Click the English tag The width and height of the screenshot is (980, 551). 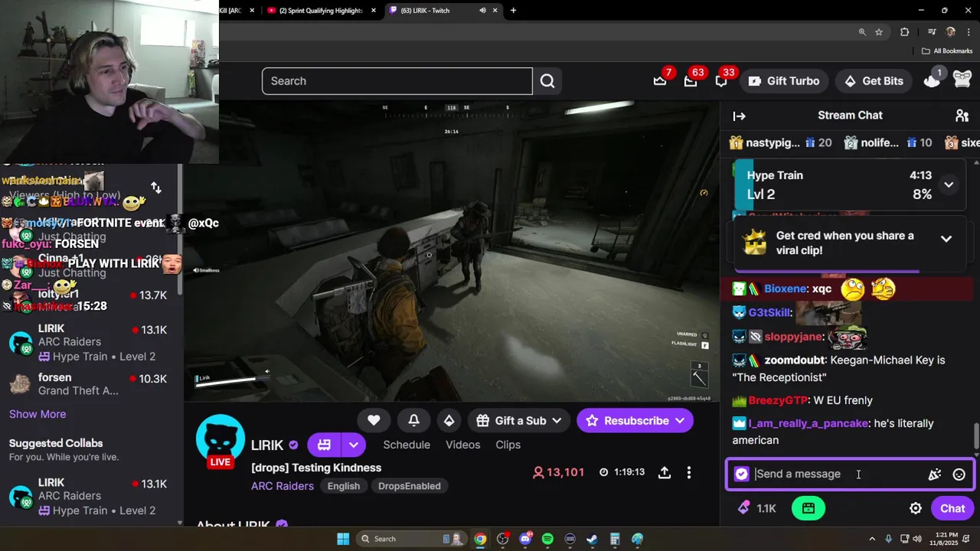coord(344,486)
